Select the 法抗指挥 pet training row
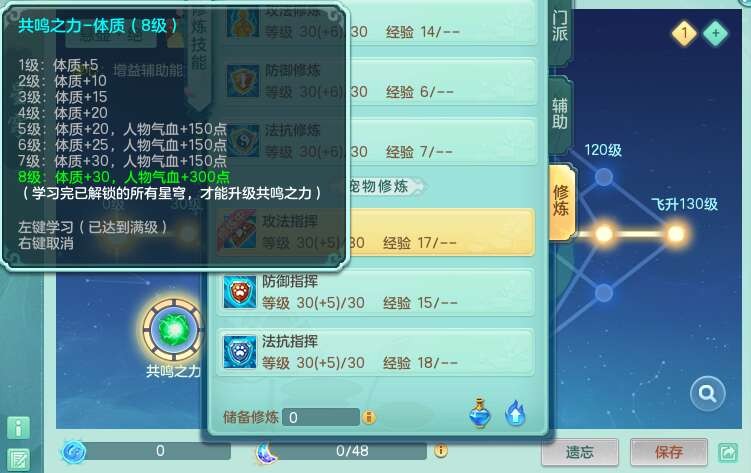 click(x=376, y=352)
